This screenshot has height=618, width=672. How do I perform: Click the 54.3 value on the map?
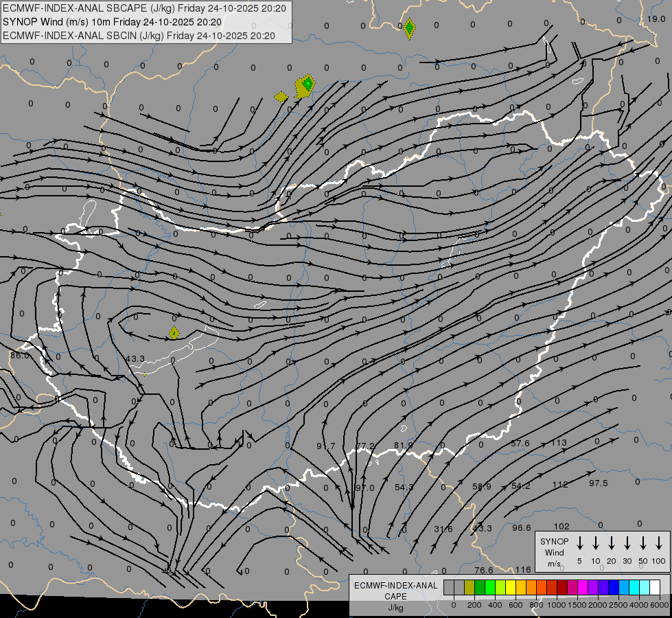tap(404, 488)
